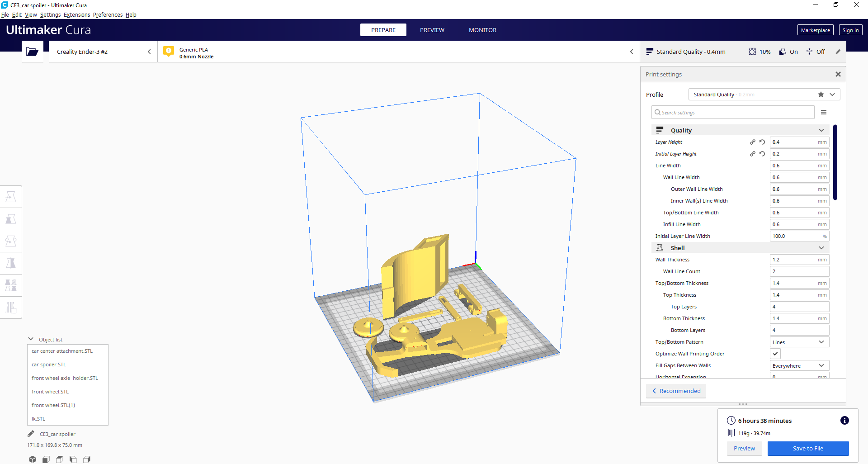Select car spoiler.STL in object list
The height and width of the screenshot is (464, 868).
(49, 365)
